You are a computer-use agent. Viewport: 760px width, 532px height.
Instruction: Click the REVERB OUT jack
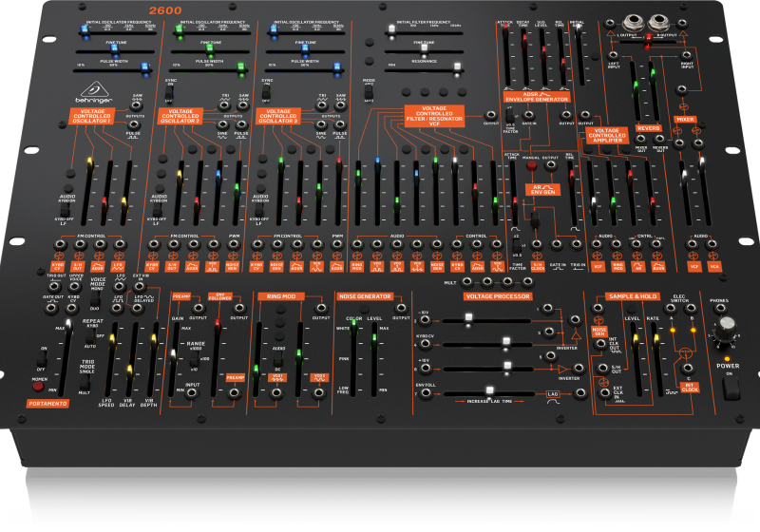pos(659,139)
